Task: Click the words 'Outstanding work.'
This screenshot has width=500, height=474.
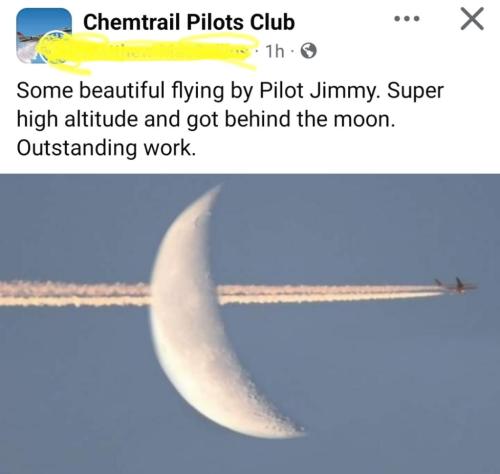Action: [106, 148]
